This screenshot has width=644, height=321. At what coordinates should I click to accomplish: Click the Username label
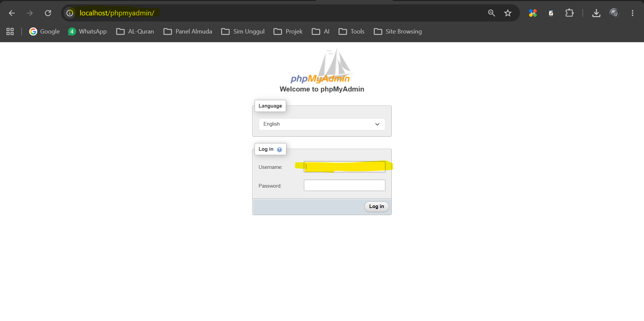271,167
